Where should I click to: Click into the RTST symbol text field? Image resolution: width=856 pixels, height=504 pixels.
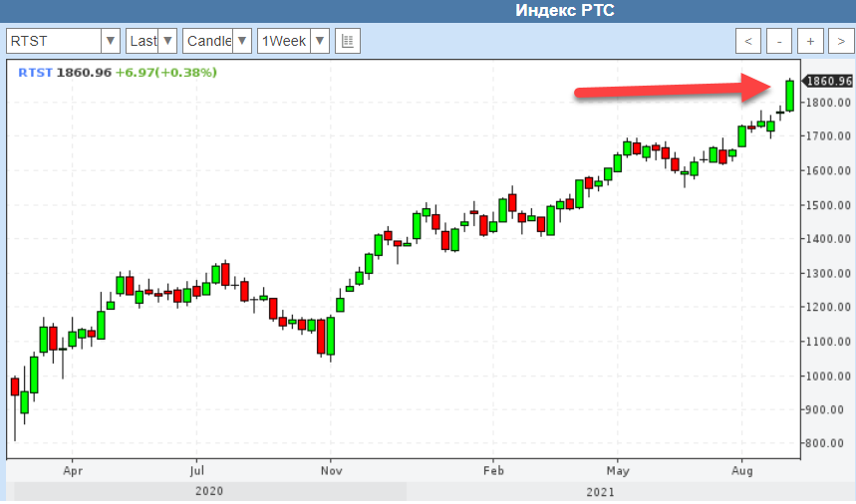pyautogui.click(x=54, y=41)
